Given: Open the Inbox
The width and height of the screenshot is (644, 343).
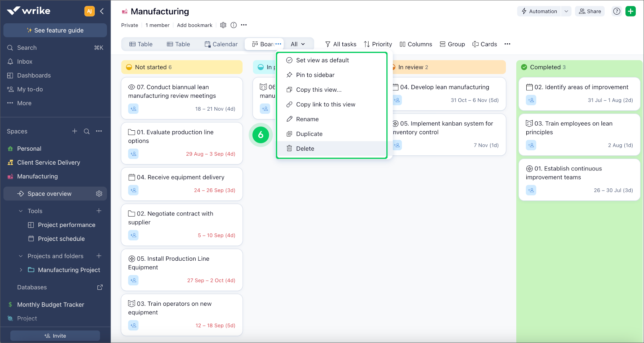Looking at the screenshot, I should tap(24, 61).
